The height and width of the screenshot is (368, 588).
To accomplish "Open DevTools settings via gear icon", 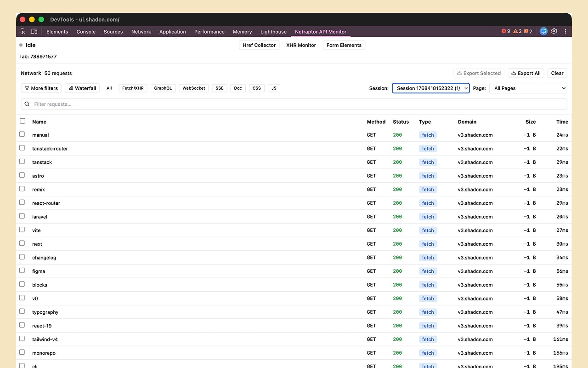I will 554,31.
